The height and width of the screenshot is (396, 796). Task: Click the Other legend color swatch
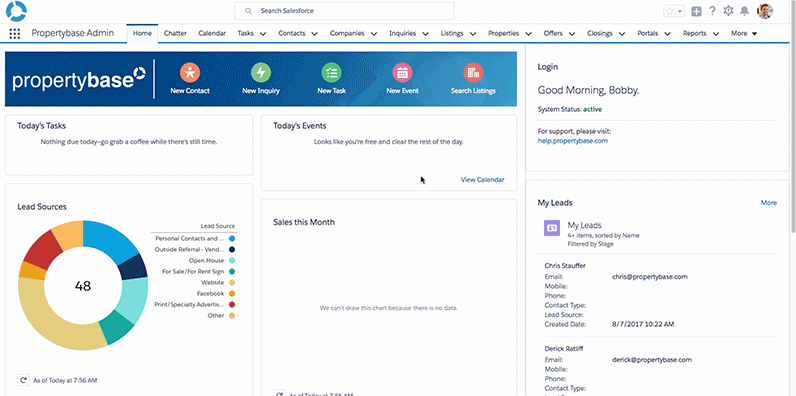point(232,315)
